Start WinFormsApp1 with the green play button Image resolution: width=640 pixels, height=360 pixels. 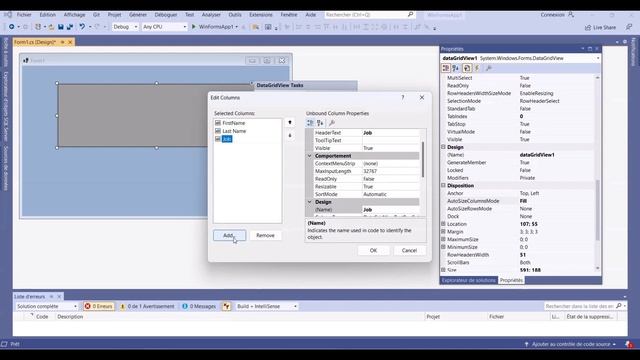(x=193, y=27)
